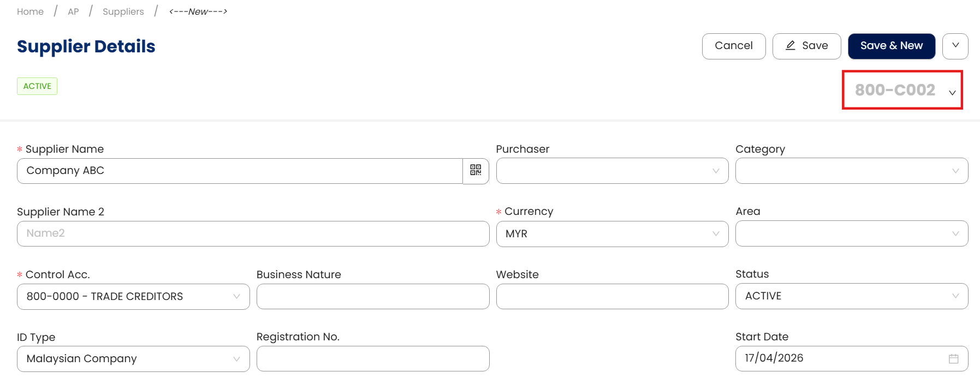
Task: Click the Registration No. input field
Action: coord(372,359)
